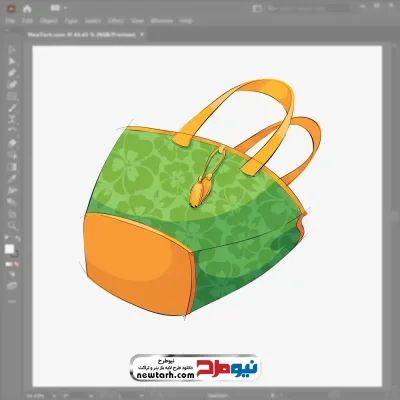This screenshot has height=400, width=400.
Task: Open the Select menu
Action: pyautogui.click(x=93, y=21)
